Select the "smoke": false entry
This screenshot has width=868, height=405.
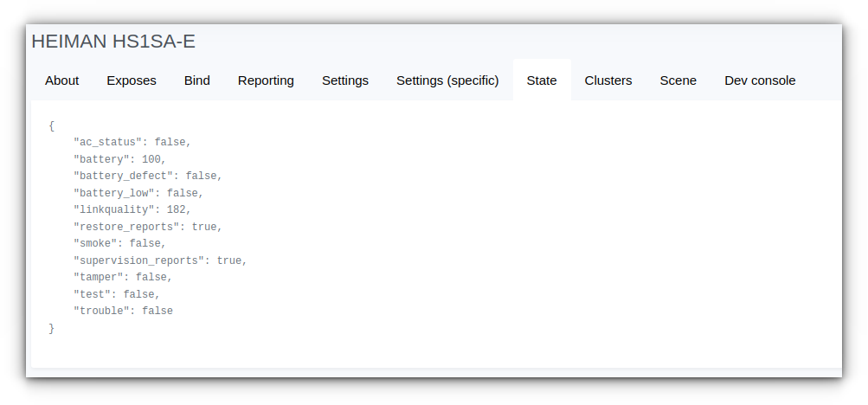click(119, 243)
